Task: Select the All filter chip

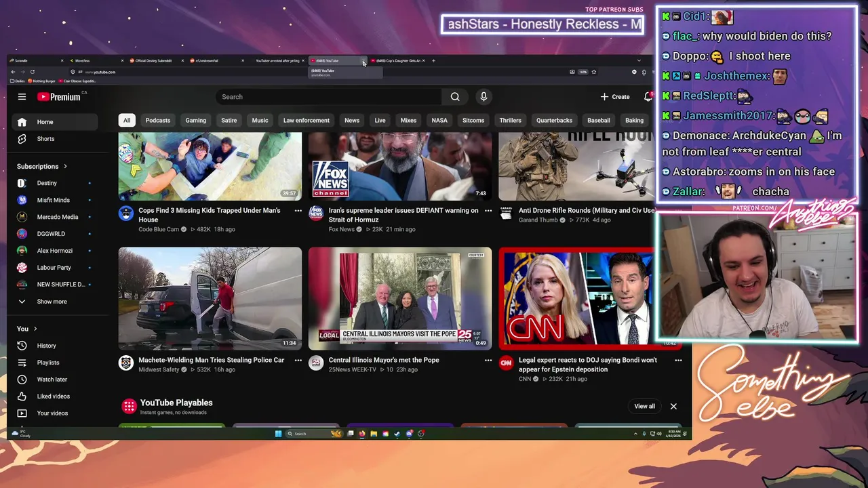Action: point(126,121)
